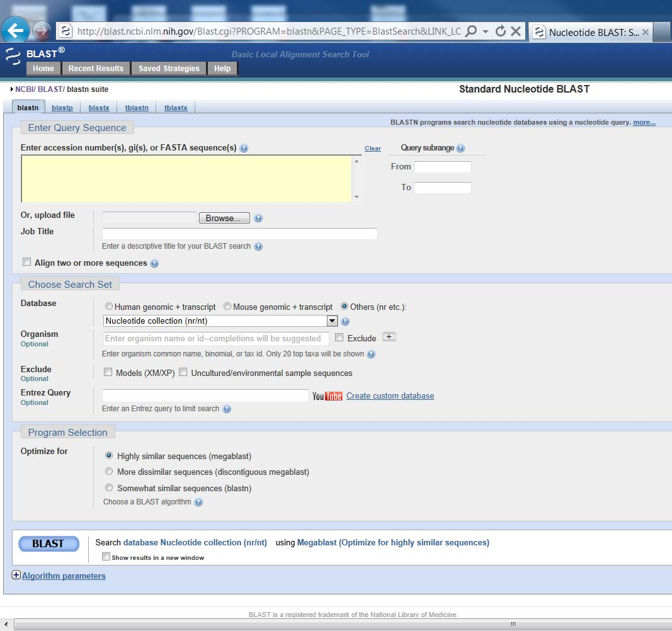Click the BLAST breadcrumb link
The image size is (672, 631).
pyautogui.click(x=50, y=89)
